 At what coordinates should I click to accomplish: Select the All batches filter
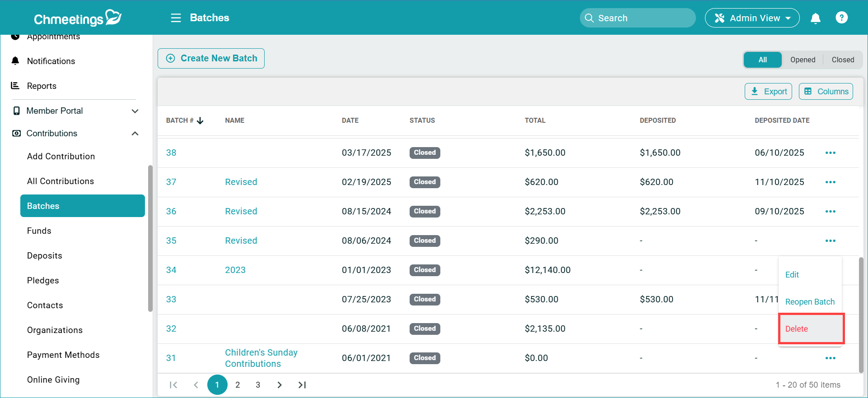coord(762,60)
